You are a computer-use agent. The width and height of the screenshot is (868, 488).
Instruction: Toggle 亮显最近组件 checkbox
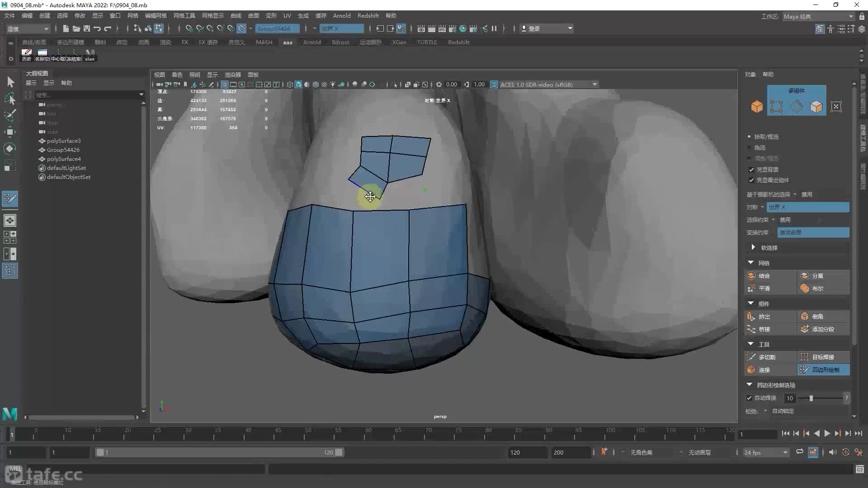[x=751, y=180]
